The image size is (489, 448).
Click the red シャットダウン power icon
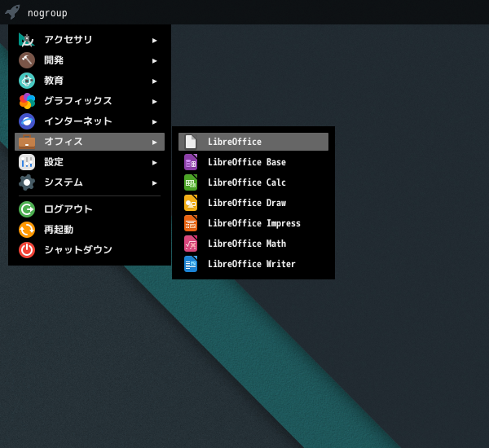(27, 250)
